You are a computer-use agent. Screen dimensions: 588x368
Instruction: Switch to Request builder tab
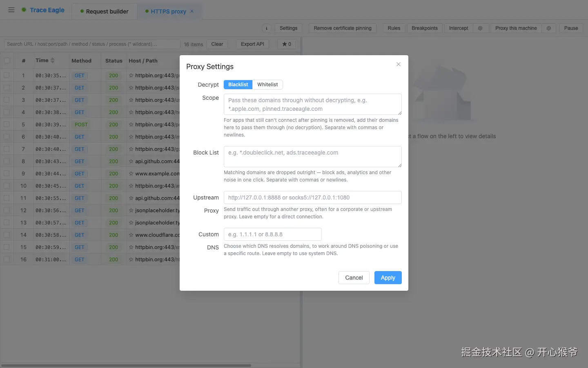(104, 11)
